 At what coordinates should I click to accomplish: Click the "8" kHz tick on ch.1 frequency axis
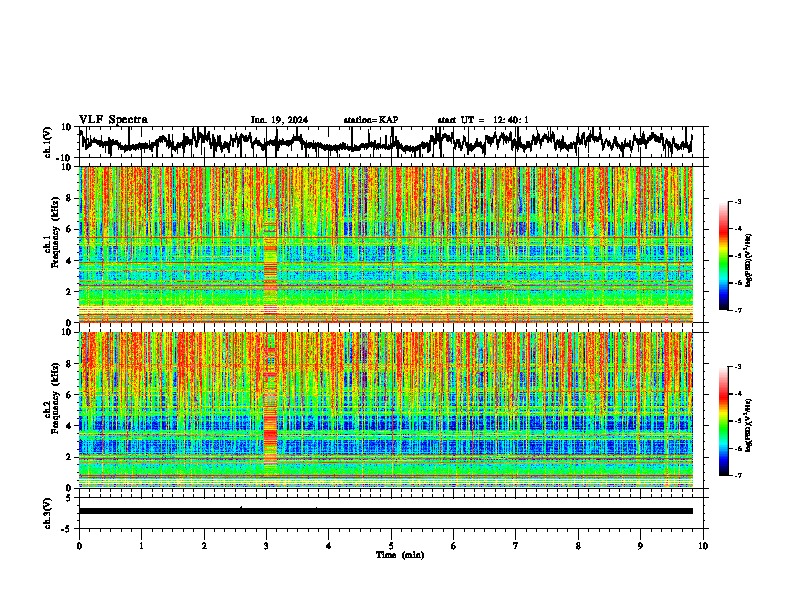pyautogui.click(x=70, y=198)
